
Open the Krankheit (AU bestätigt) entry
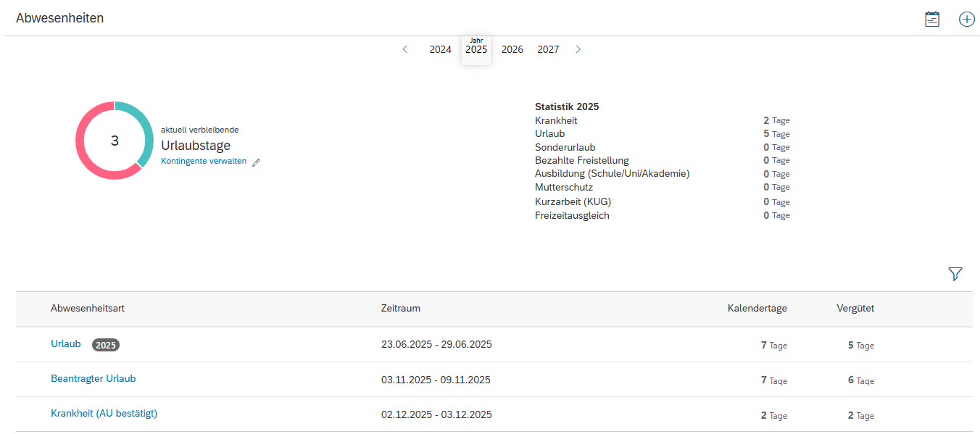pyautogui.click(x=104, y=414)
